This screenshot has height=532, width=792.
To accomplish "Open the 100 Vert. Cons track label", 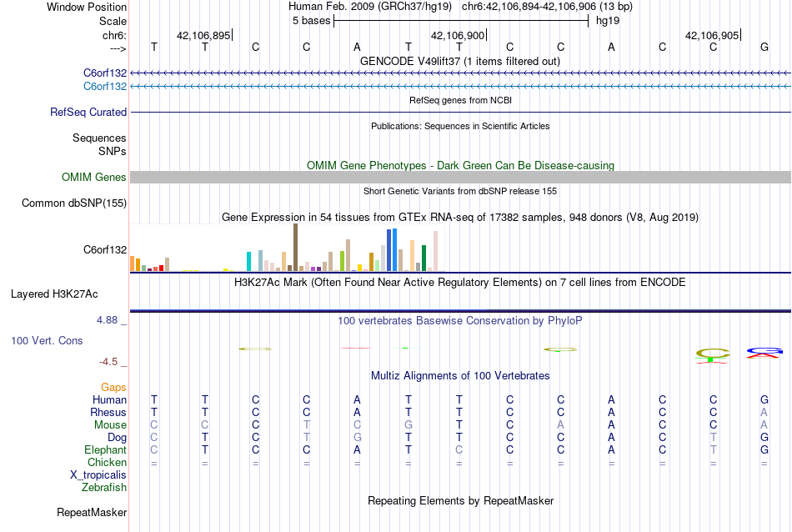I will point(47,340).
